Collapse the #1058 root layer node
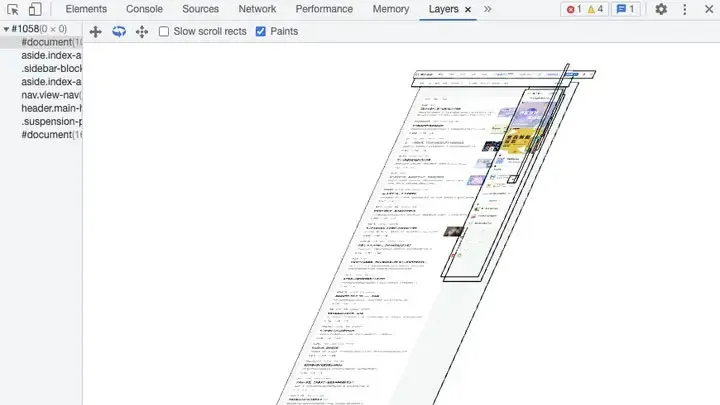The width and height of the screenshot is (720, 405). (x=6, y=29)
